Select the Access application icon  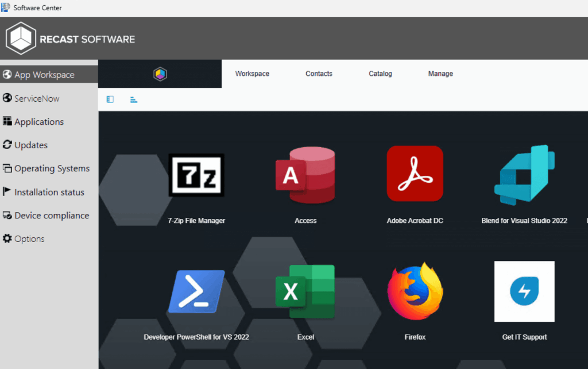pos(305,175)
